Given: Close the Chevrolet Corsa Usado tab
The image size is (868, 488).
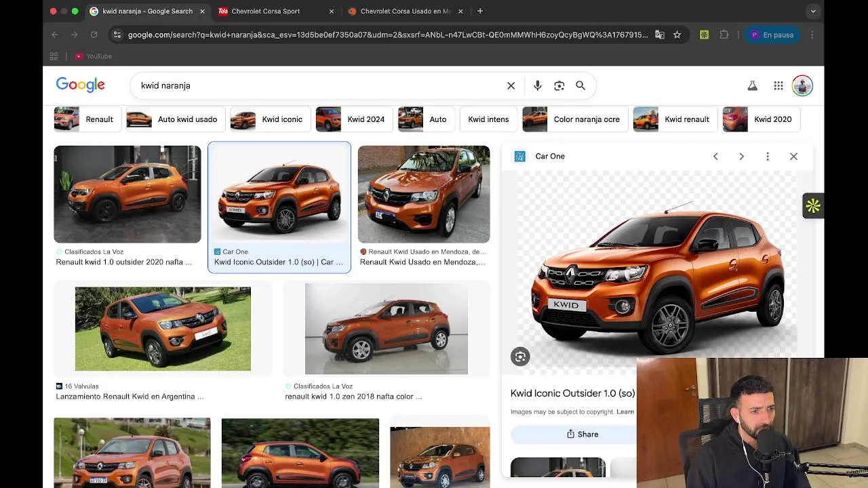Looking at the screenshot, I should [x=460, y=11].
